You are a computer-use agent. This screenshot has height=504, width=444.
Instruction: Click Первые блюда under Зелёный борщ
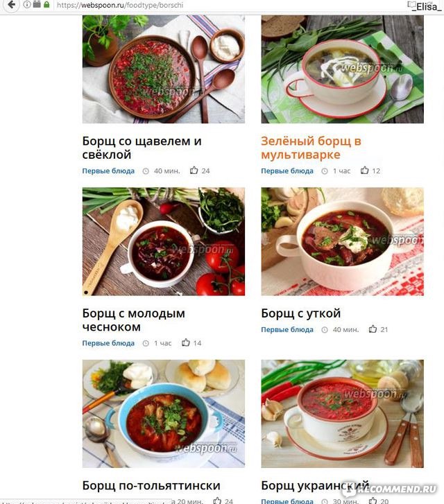[x=287, y=171]
